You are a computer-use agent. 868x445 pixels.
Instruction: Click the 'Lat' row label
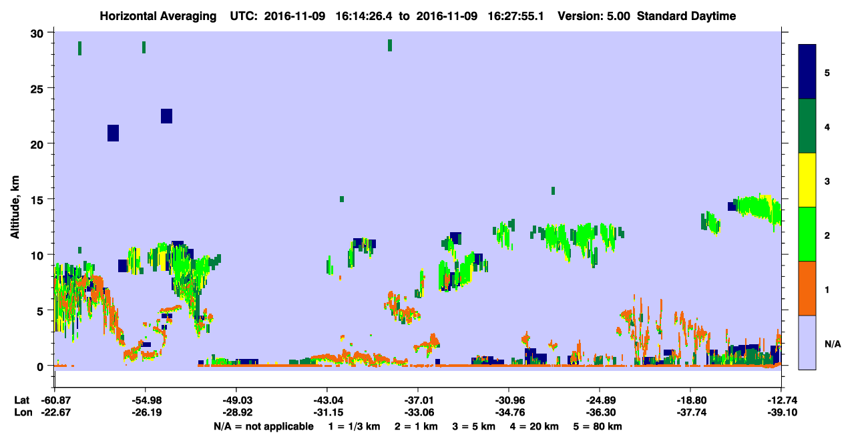coord(22,400)
